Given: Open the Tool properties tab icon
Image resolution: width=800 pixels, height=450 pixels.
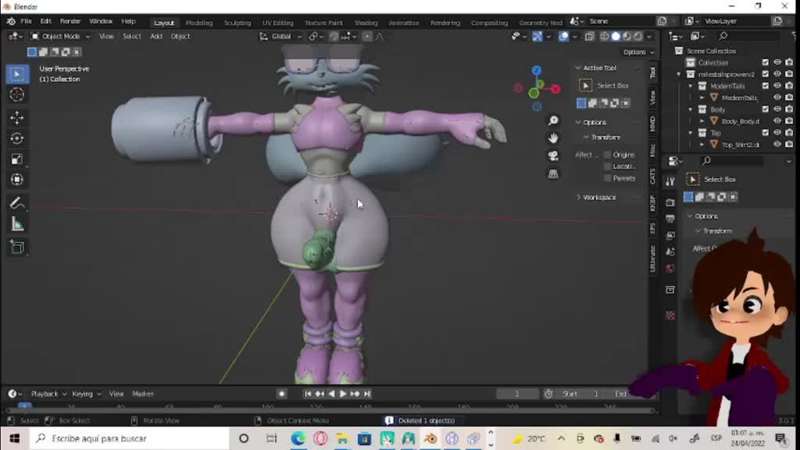Looking at the screenshot, I should pos(670,182).
